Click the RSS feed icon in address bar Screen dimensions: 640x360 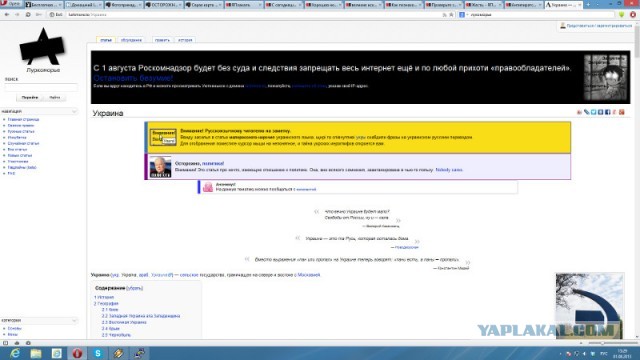pyautogui.click(x=444, y=15)
